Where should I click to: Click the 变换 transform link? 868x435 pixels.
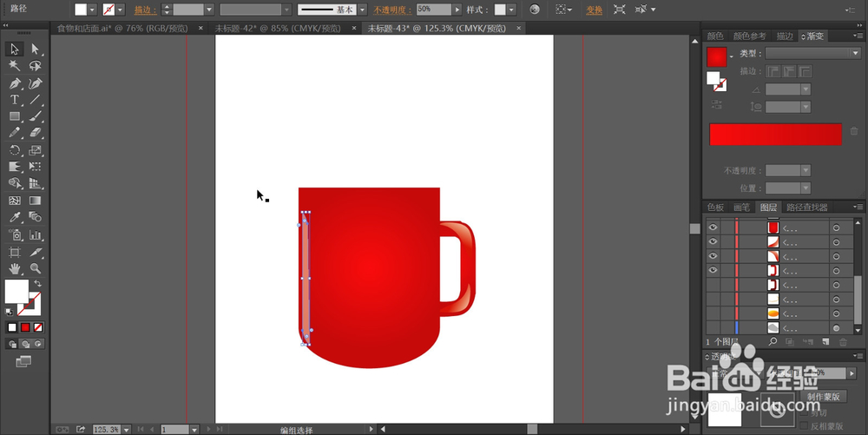(x=594, y=10)
